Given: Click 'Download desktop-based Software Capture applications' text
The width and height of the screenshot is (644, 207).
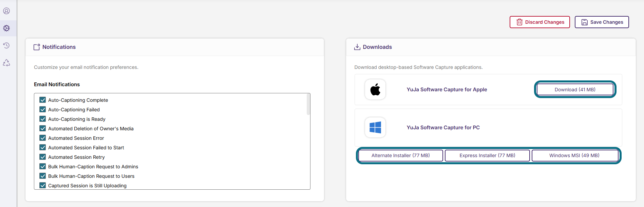Looking at the screenshot, I should click(x=418, y=67).
